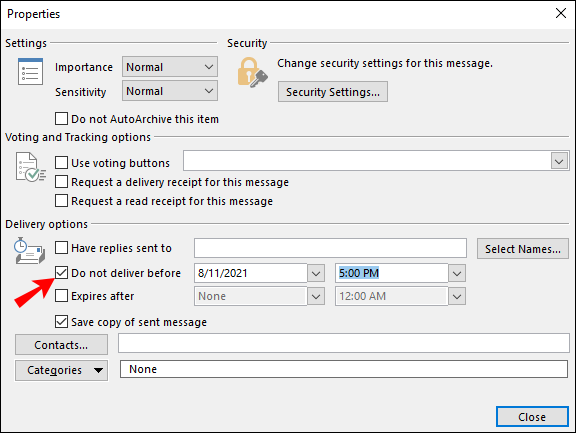Image resolution: width=576 pixels, height=433 pixels.
Task: Check Do not AutoArchive this item
Action: 61,119
